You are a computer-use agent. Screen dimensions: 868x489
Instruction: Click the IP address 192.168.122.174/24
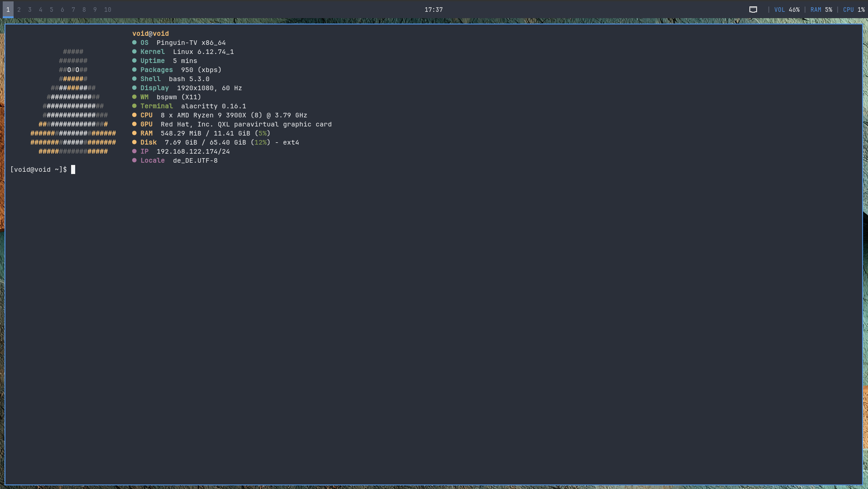click(193, 151)
